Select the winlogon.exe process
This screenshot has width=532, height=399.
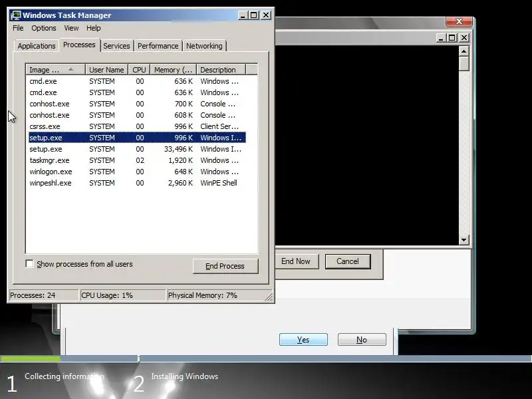pos(137,172)
